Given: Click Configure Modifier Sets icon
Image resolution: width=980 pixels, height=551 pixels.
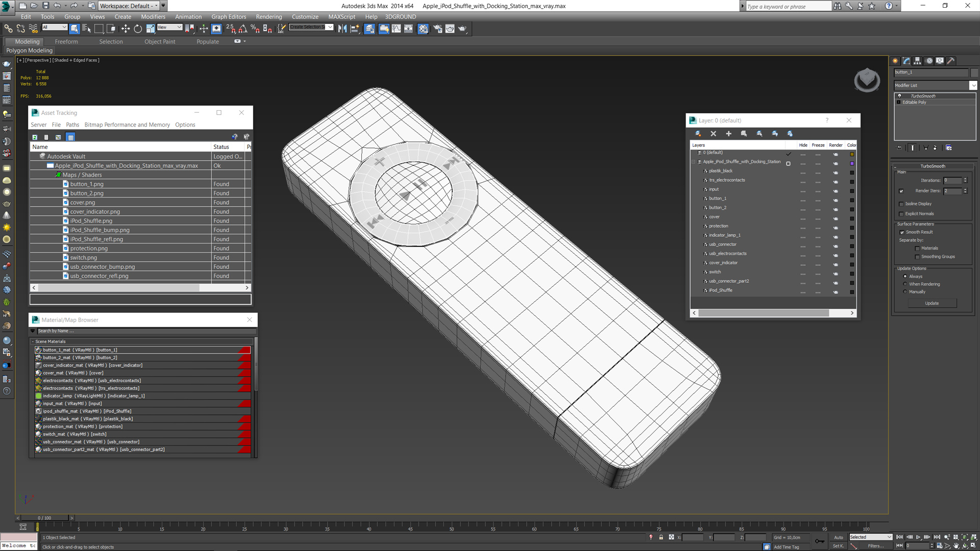Looking at the screenshot, I should pos(949,148).
